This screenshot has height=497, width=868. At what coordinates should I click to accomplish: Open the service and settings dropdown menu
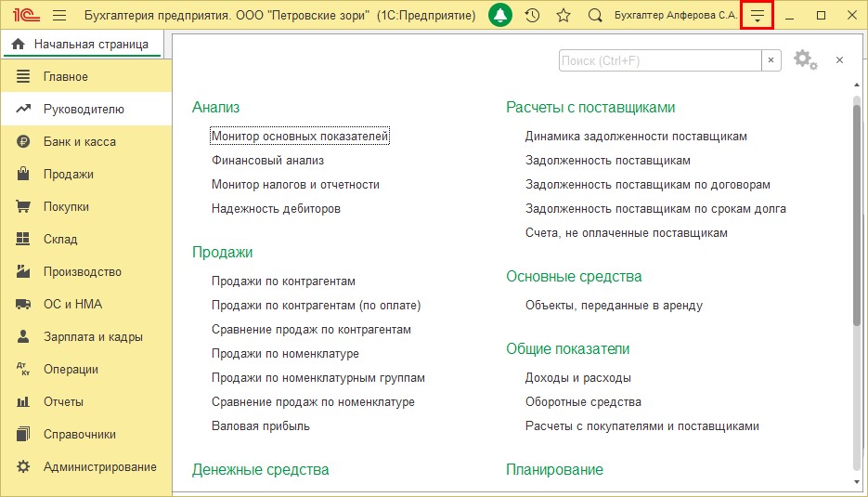(758, 16)
